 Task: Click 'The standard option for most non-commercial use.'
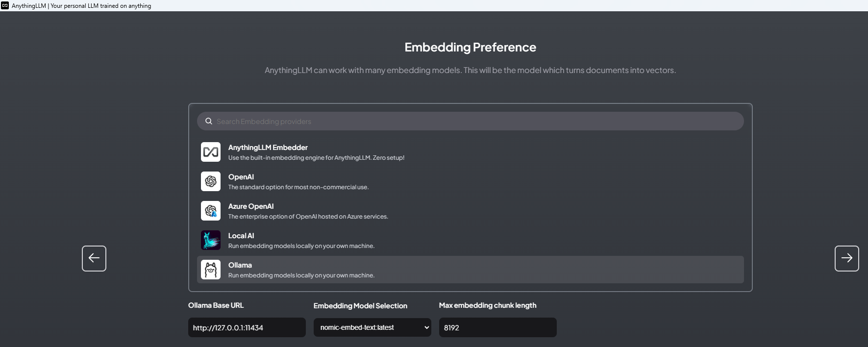click(298, 187)
